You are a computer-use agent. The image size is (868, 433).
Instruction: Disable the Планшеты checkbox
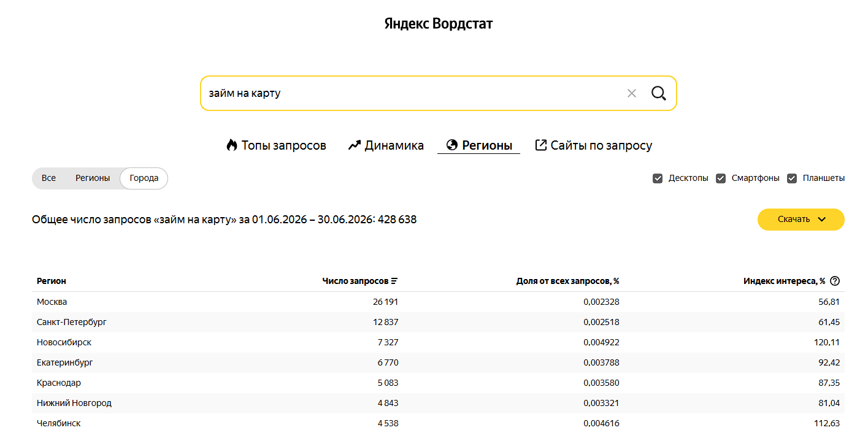pos(792,178)
